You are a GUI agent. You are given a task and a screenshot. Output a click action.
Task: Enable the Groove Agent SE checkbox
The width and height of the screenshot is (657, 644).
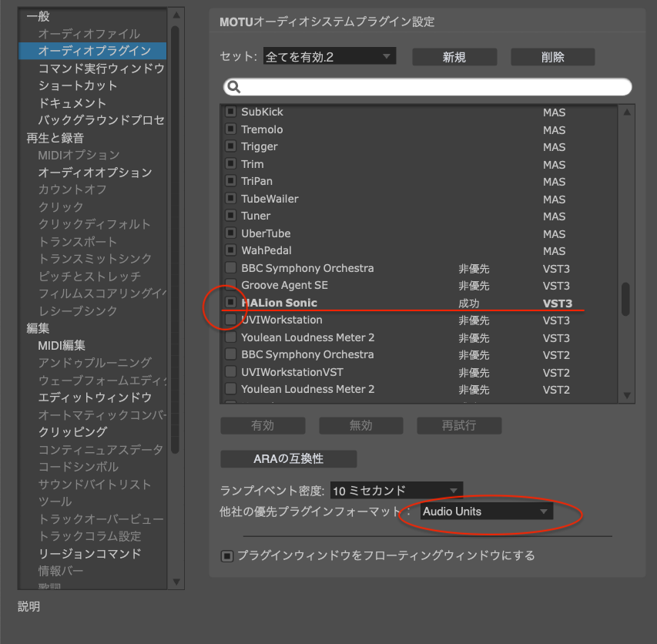[230, 286]
